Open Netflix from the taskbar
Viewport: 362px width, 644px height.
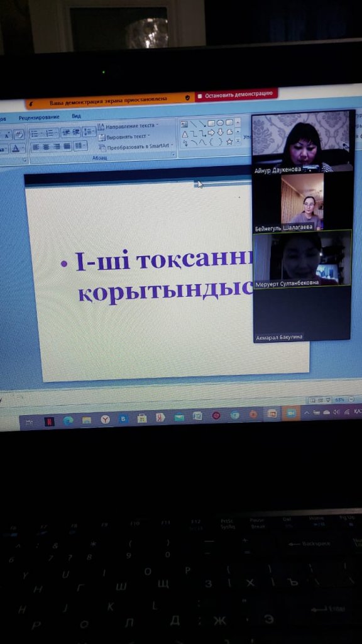coord(49,421)
